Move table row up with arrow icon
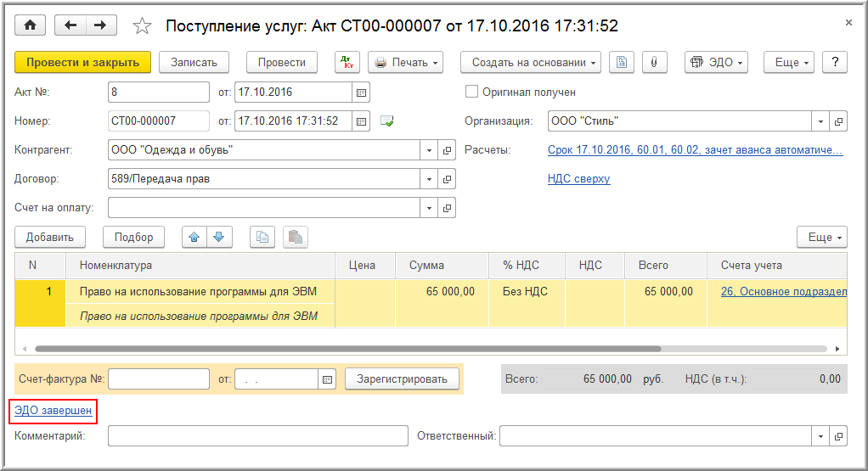Image resolution: width=868 pixels, height=471 pixels. pos(195,238)
